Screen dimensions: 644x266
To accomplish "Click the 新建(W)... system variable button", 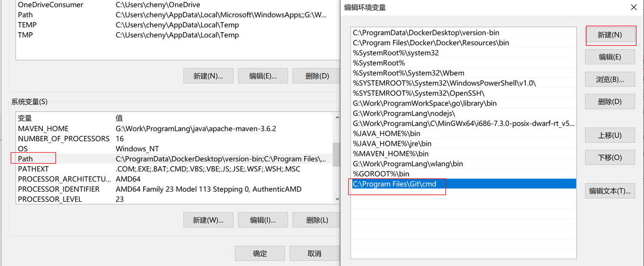I will point(208,220).
